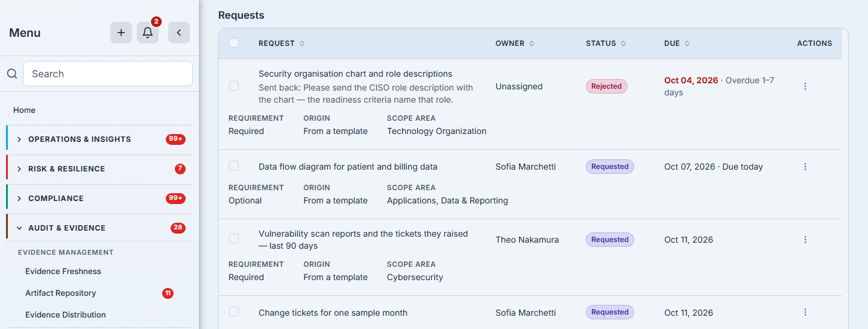Open Evidence Freshness page
This screenshot has width=868, height=329.
63,271
